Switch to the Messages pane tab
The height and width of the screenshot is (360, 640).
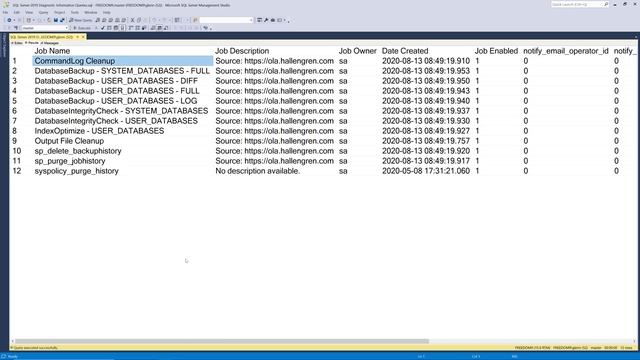tap(50, 43)
